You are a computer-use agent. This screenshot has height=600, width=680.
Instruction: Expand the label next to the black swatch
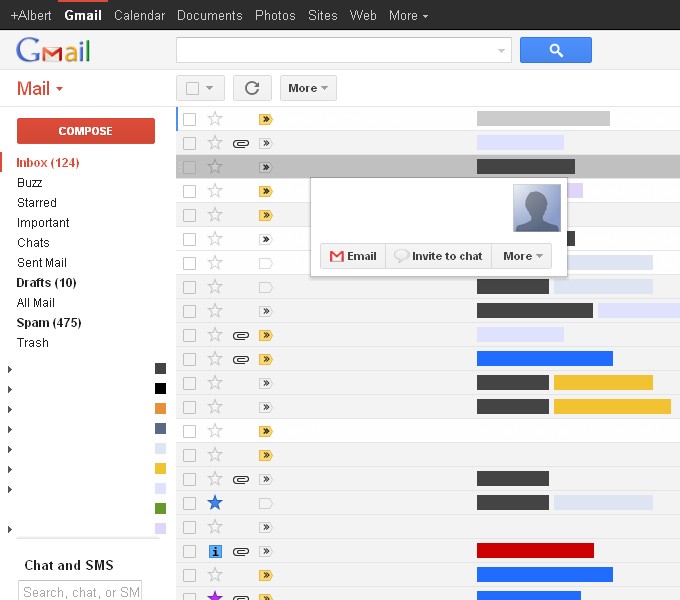[x=10, y=389]
